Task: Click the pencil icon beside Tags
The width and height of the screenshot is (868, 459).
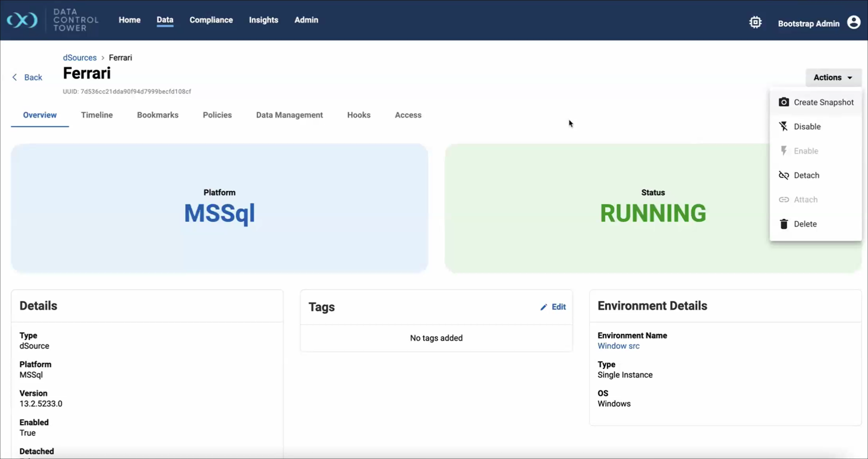Action: pos(543,307)
